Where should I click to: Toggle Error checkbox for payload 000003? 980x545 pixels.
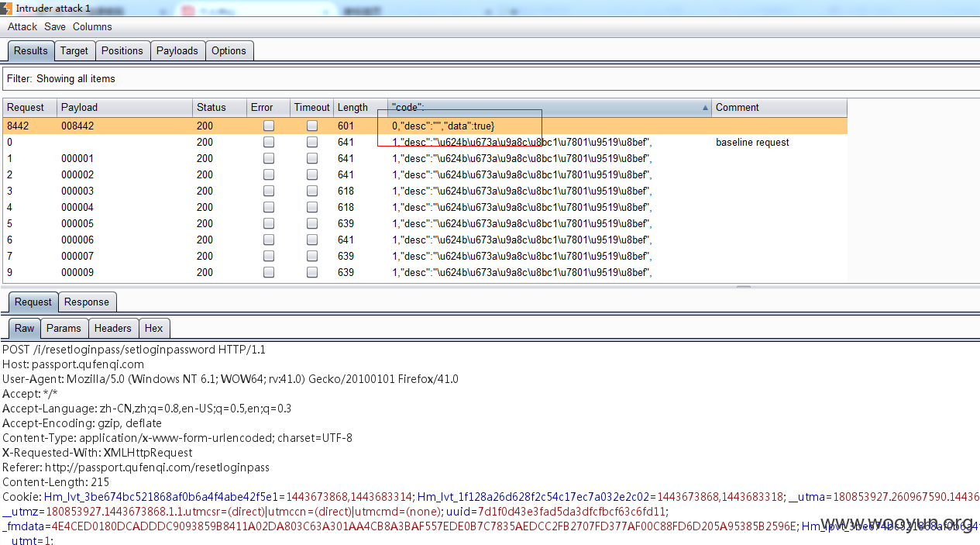coord(268,191)
